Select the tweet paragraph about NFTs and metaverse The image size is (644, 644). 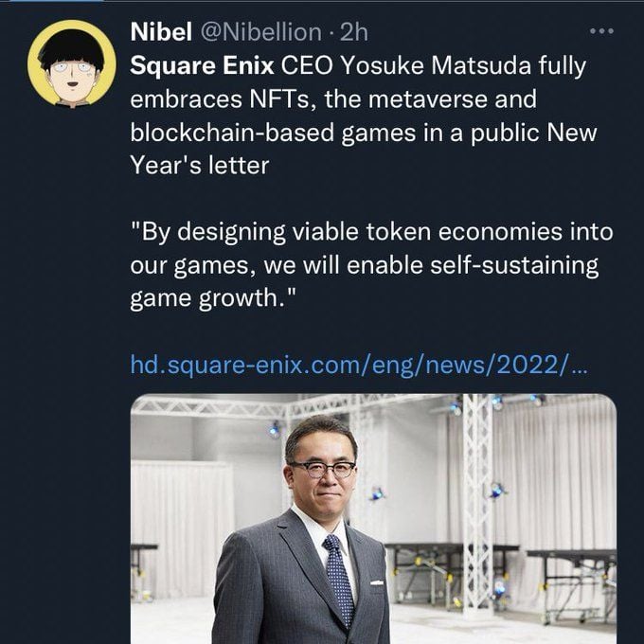tap(364, 116)
